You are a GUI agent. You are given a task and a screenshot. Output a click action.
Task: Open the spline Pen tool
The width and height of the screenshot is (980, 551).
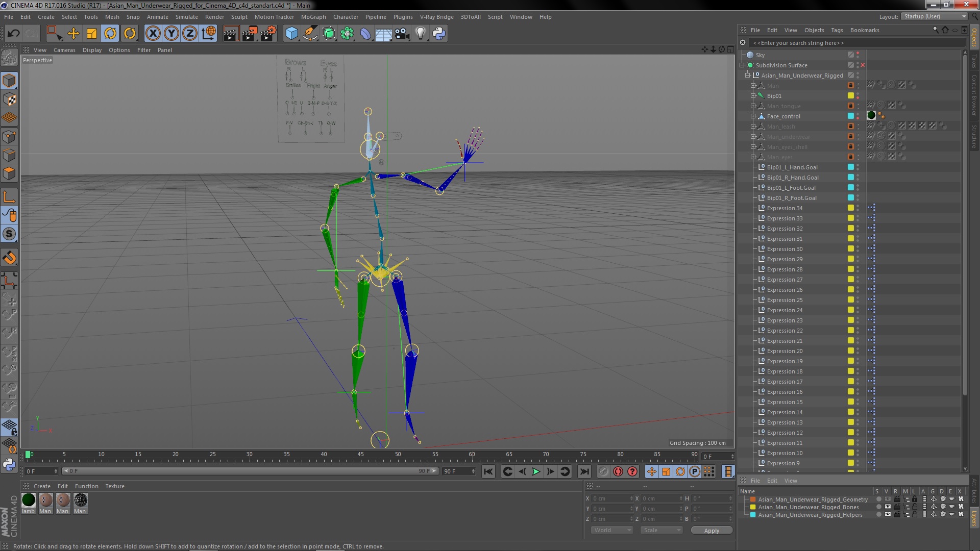tap(310, 34)
